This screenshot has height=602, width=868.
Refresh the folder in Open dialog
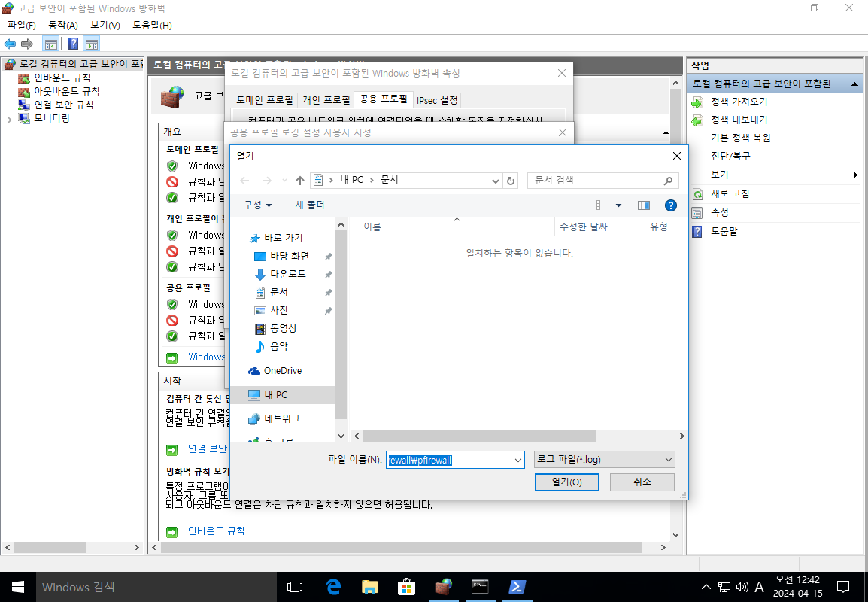[511, 181]
